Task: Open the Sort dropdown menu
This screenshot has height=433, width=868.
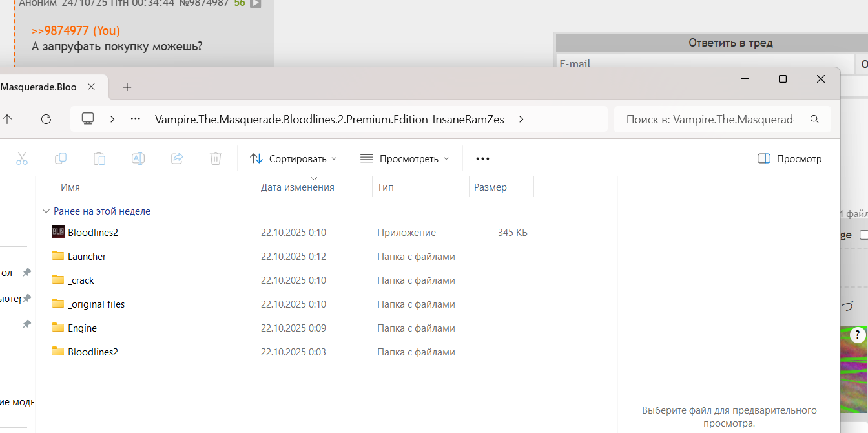Action: pos(293,158)
